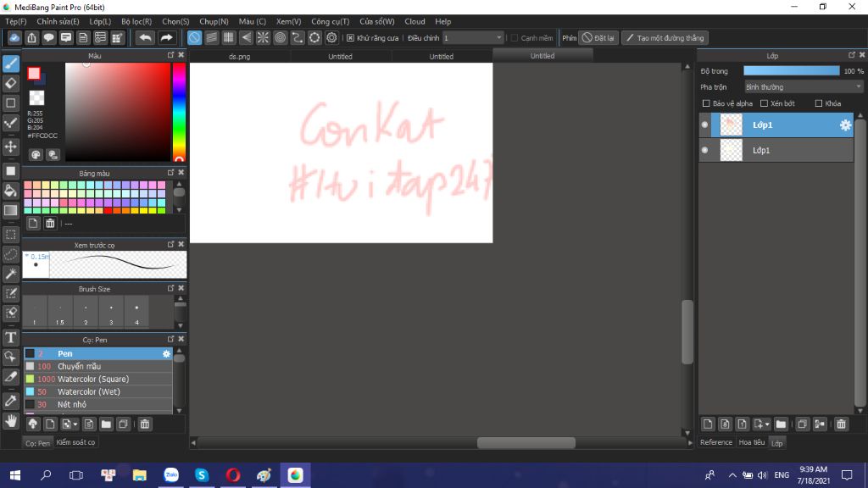Open Windows Start menu
The image size is (868, 488).
(15, 475)
